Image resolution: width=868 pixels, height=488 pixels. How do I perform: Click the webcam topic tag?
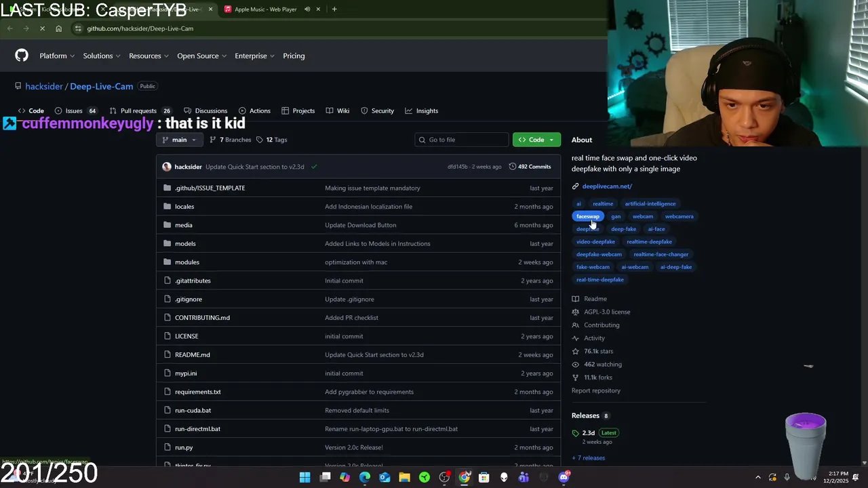pos(643,216)
